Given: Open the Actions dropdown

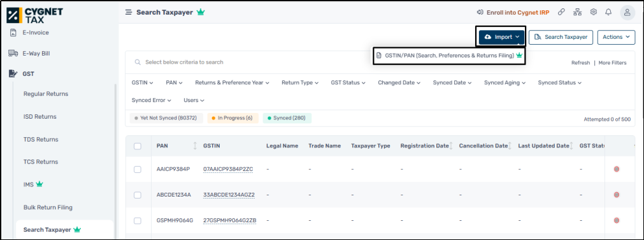Looking at the screenshot, I should (x=616, y=37).
